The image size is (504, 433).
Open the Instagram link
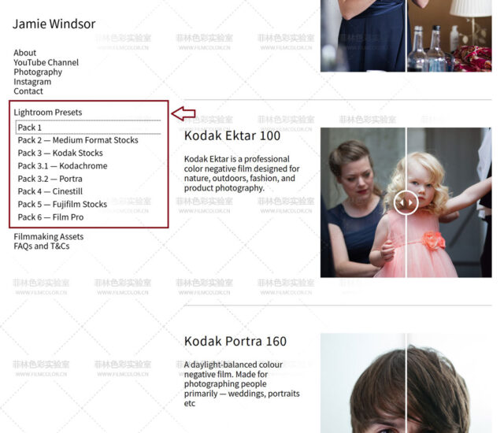click(x=32, y=81)
